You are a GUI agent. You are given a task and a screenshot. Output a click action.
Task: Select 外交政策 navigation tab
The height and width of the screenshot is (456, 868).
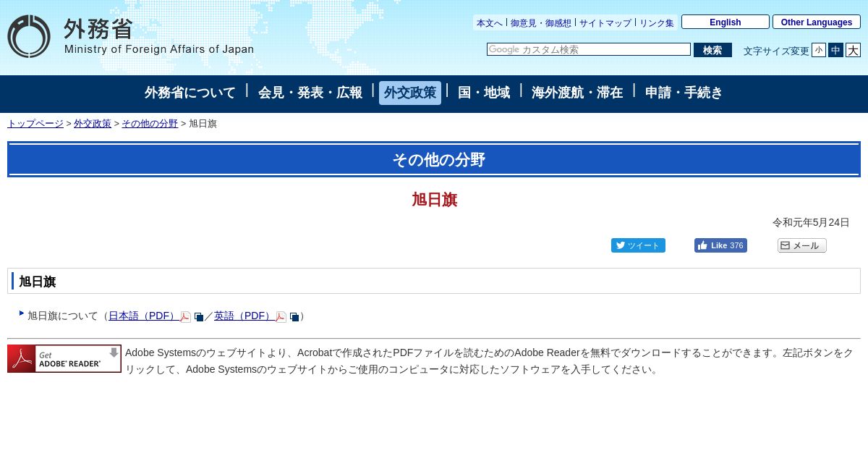(410, 93)
